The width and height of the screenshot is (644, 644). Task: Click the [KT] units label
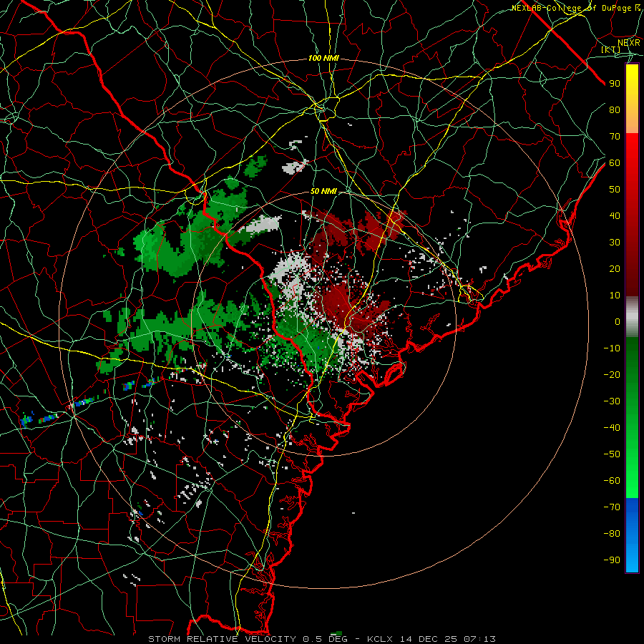tap(610, 49)
